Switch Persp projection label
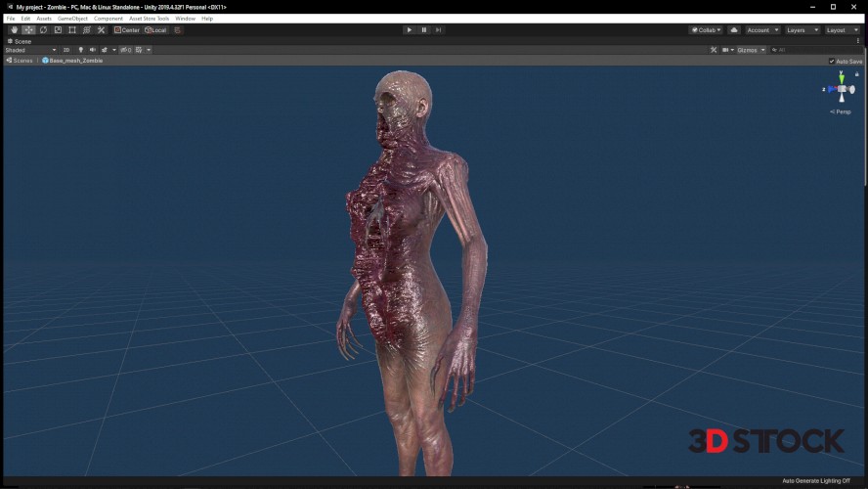 841,111
